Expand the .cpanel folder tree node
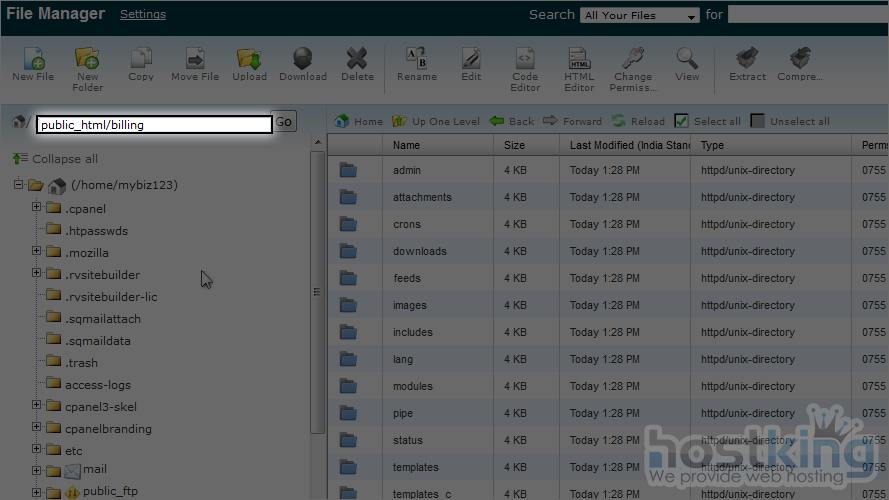 tap(37, 208)
